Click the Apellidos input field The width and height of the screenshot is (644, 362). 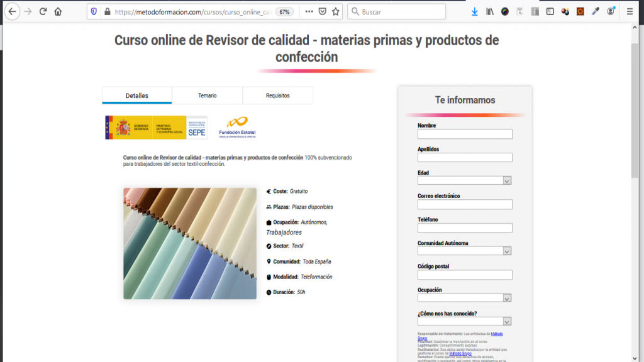tap(465, 157)
